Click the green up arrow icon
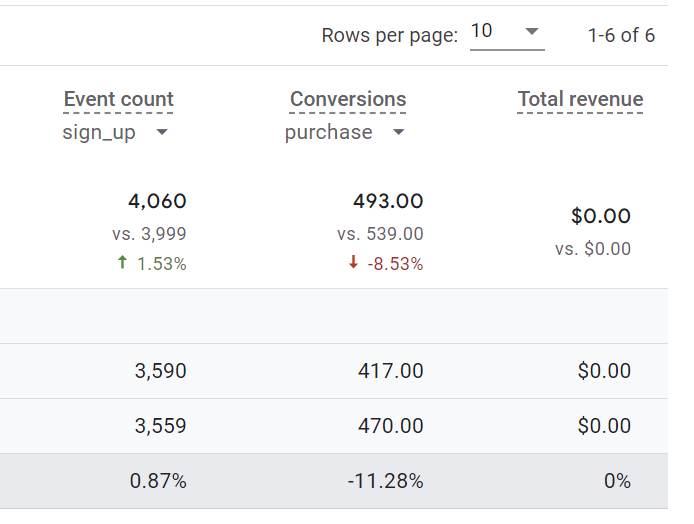Viewport: 694px width, 524px height. point(122,262)
